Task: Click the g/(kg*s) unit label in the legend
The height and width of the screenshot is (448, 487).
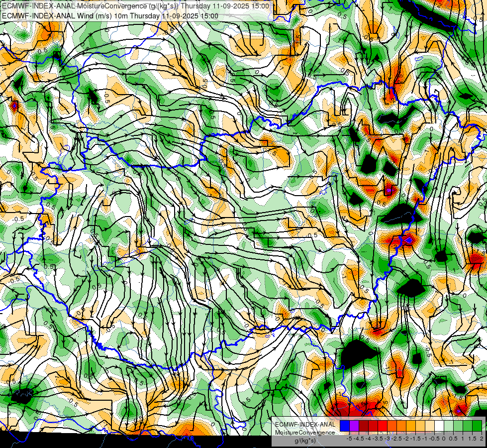Action: click(x=305, y=441)
